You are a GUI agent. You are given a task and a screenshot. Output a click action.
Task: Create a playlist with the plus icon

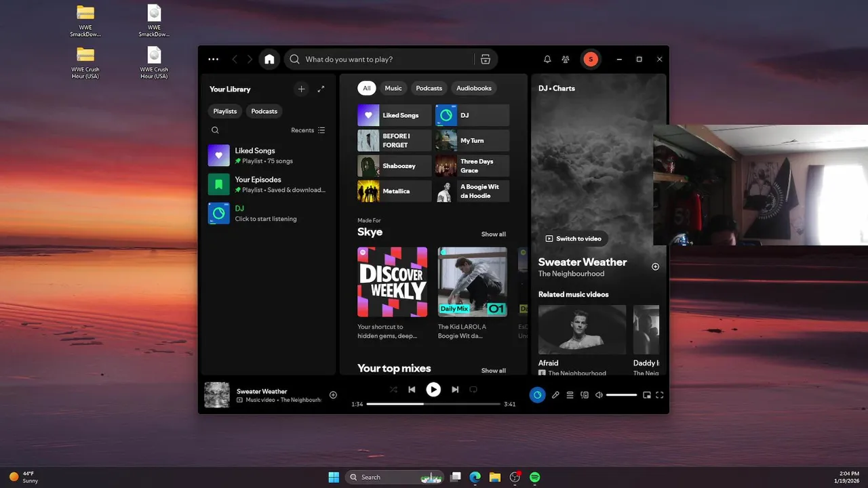coord(302,89)
